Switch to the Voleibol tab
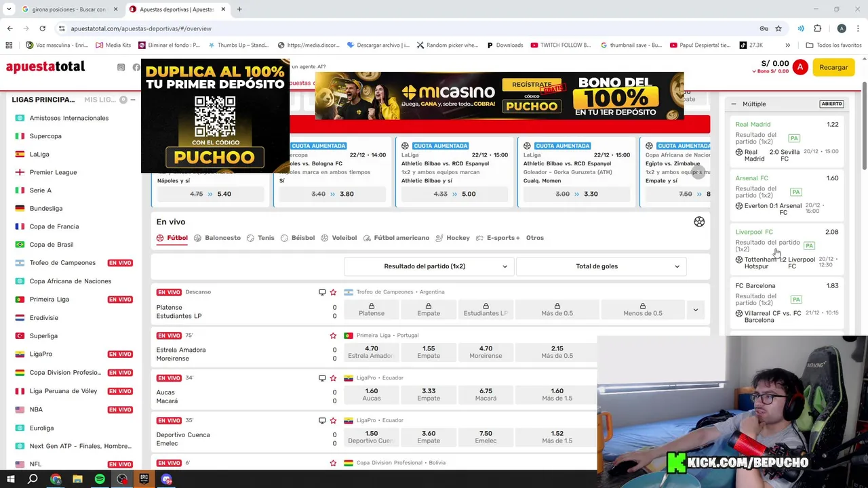The image size is (868, 488). coord(338,238)
